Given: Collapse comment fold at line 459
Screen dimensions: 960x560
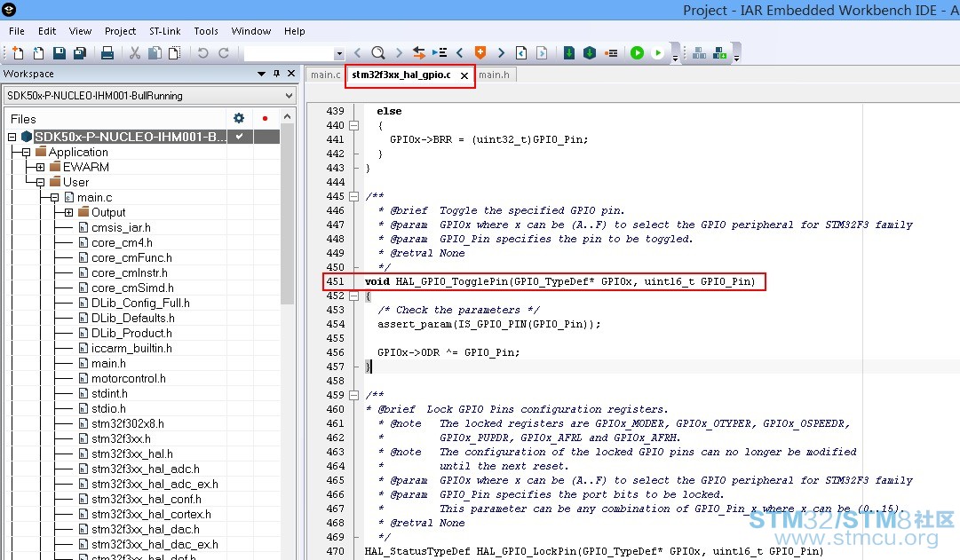Looking at the screenshot, I should pyautogui.click(x=353, y=395).
